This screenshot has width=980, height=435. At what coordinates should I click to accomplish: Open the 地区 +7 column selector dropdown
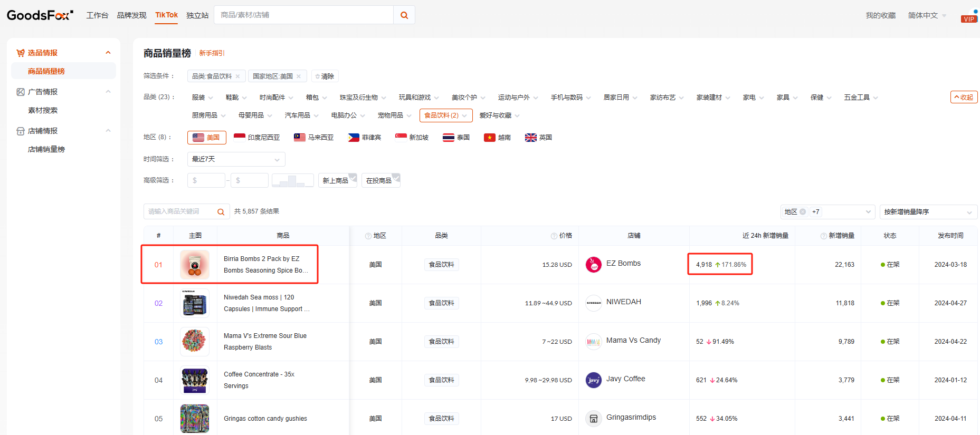pos(828,212)
